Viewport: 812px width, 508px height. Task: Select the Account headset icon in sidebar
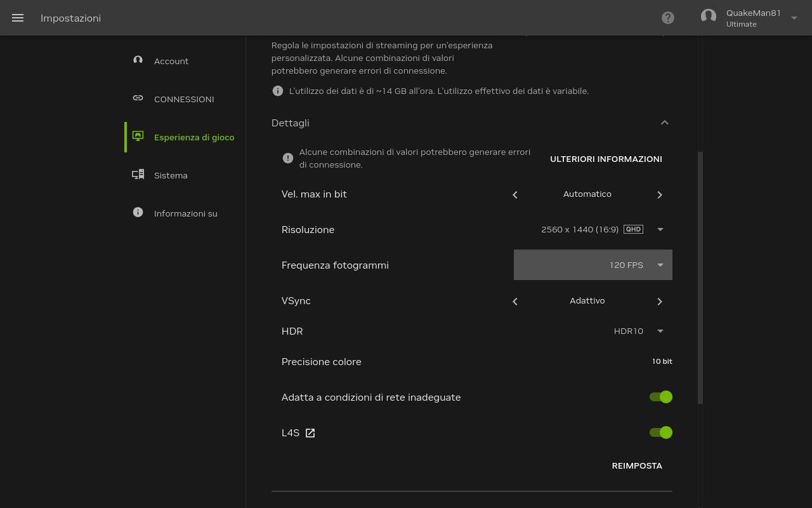(138, 60)
